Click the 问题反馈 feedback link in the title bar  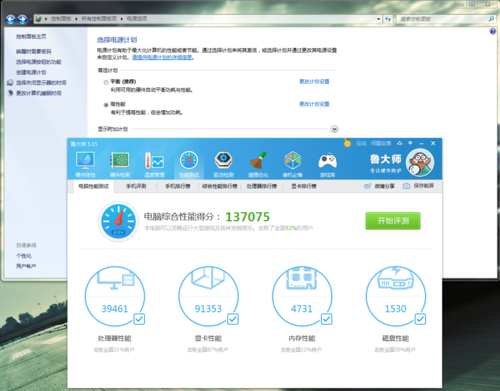point(381,143)
